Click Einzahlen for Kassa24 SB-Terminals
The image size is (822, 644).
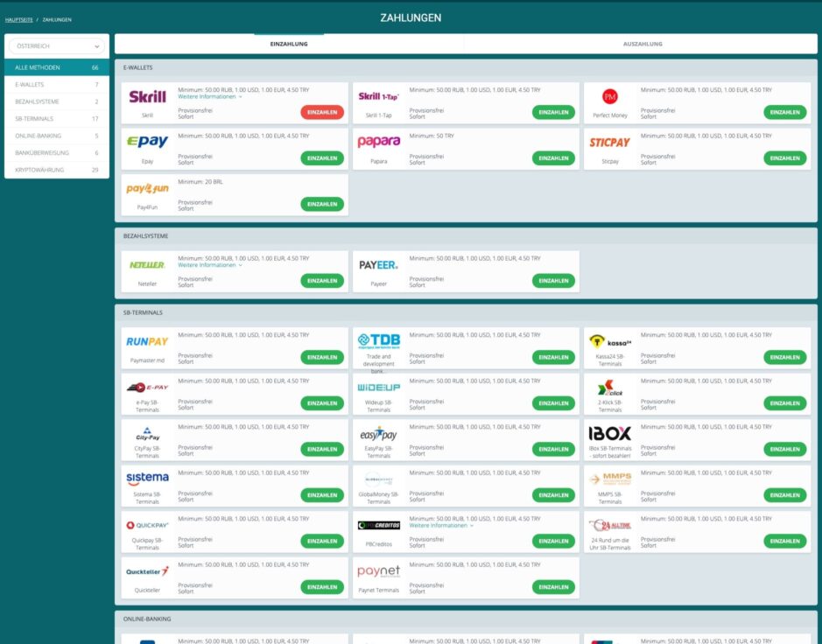point(784,357)
